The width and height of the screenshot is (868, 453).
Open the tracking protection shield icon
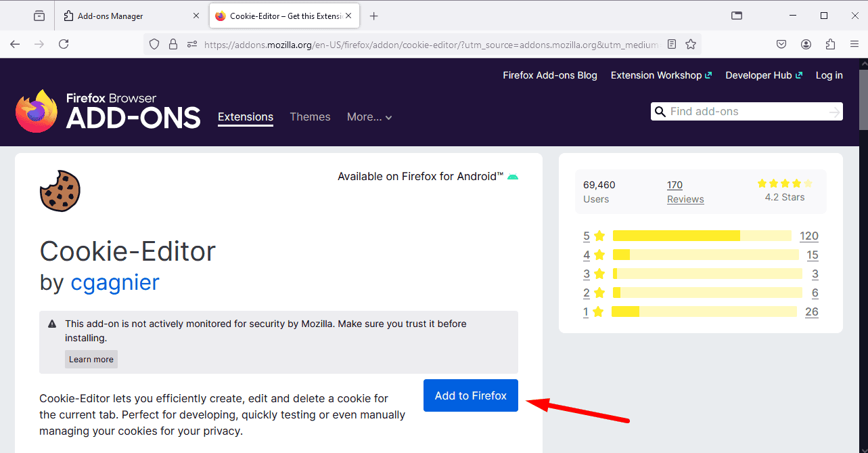[154, 44]
